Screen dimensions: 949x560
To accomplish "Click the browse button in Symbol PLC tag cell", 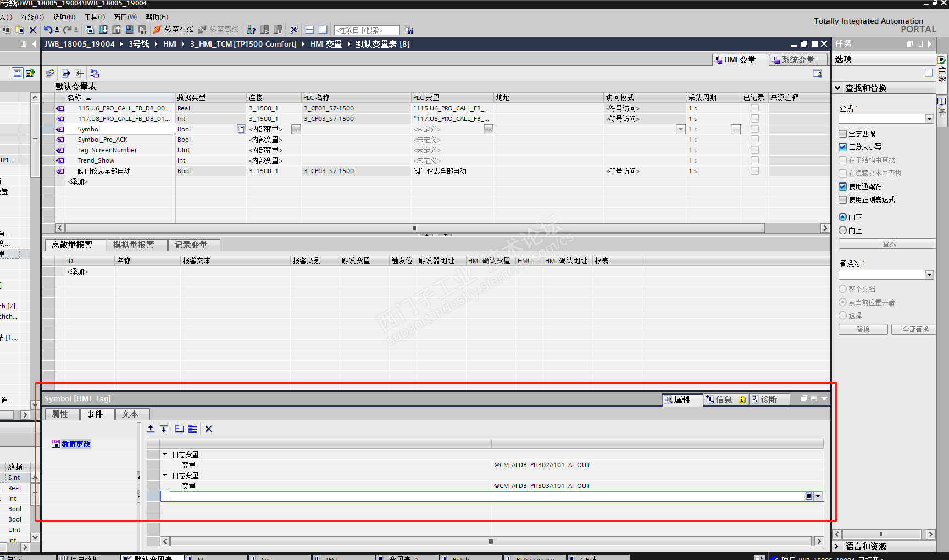I will point(489,129).
